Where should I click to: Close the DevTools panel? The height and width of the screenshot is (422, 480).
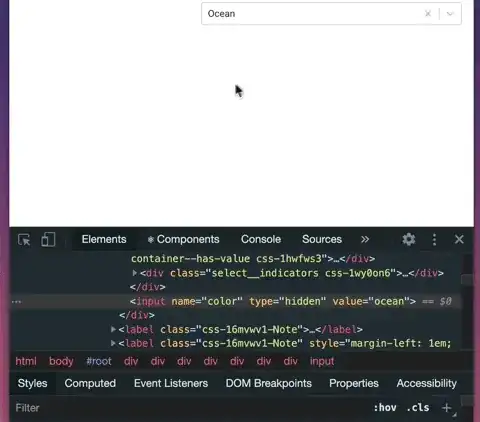459,239
